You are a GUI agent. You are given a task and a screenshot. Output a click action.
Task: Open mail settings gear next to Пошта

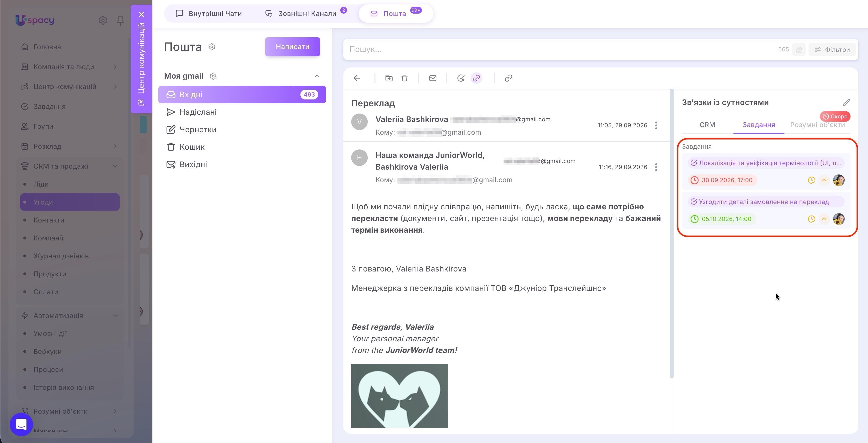(x=212, y=47)
